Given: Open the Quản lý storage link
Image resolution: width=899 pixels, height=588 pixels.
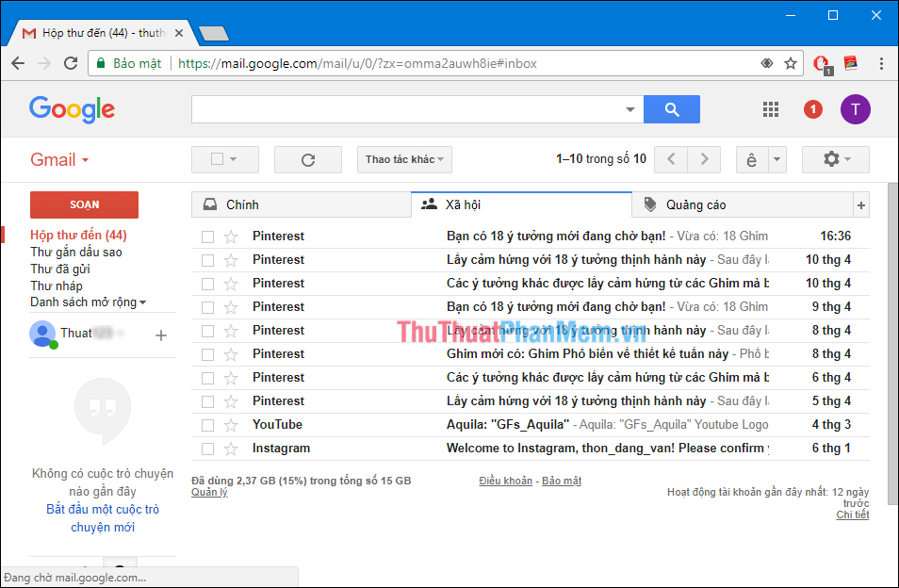Looking at the screenshot, I should pyautogui.click(x=208, y=491).
